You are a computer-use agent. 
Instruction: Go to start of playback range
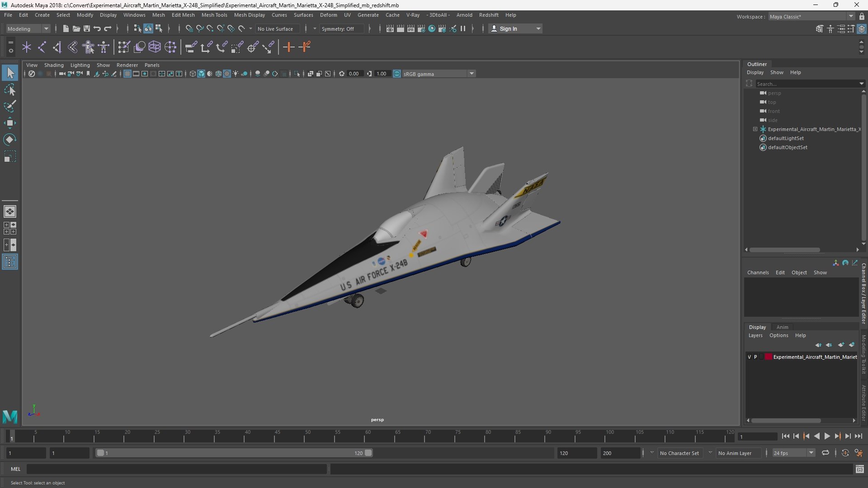[x=785, y=436]
